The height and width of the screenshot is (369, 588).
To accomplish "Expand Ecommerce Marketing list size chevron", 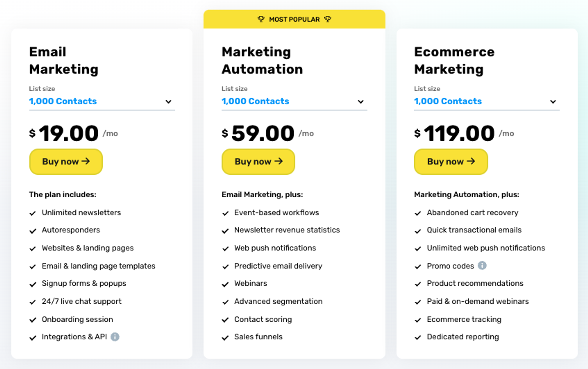I will point(553,102).
